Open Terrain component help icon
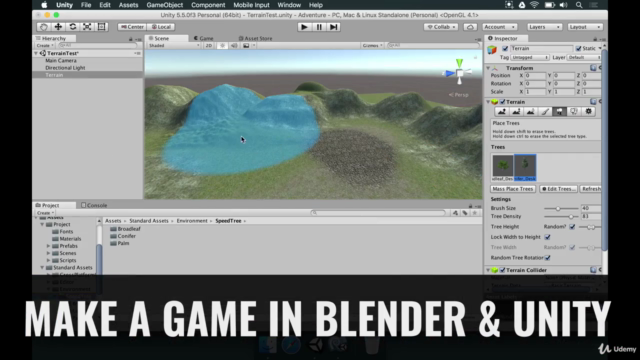The image size is (640, 360). (593, 102)
